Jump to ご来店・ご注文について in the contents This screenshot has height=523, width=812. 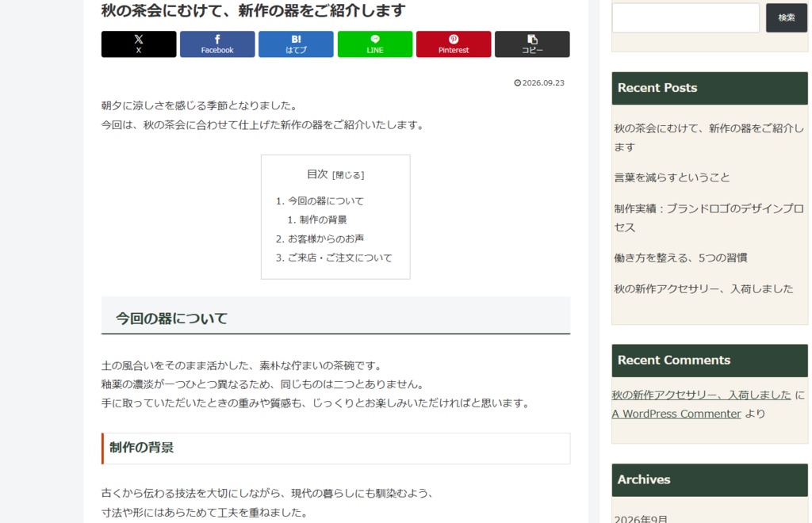coord(339,258)
